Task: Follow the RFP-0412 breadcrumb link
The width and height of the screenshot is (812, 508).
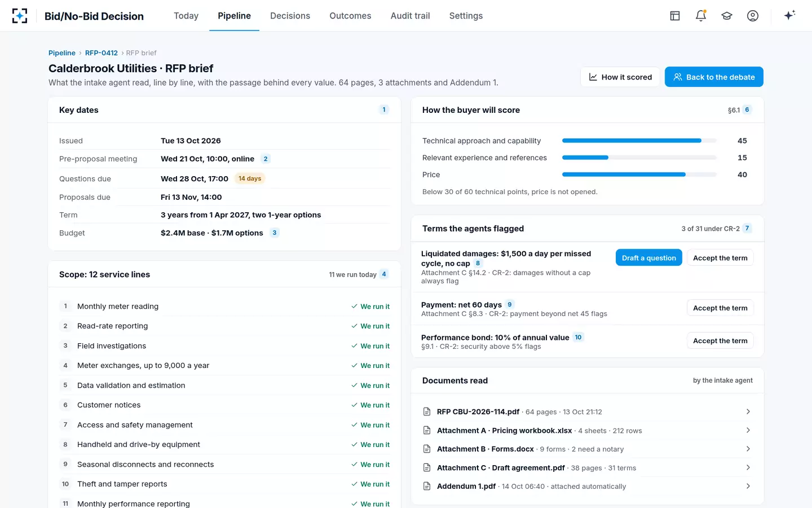Action: (101, 53)
